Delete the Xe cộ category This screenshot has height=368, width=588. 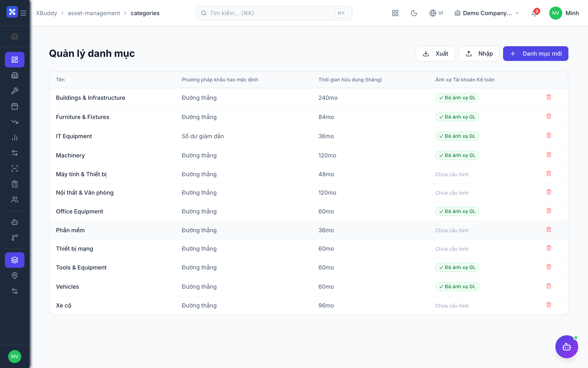[549, 305]
